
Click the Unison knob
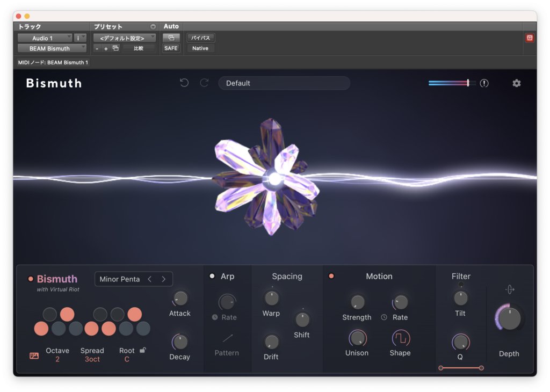357,338
